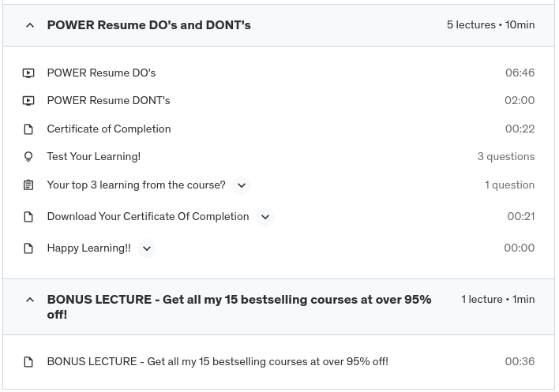Click assignment icon beside Your top 3 learning
Viewport: 559px width, 392px height.
(x=28, y=185)
